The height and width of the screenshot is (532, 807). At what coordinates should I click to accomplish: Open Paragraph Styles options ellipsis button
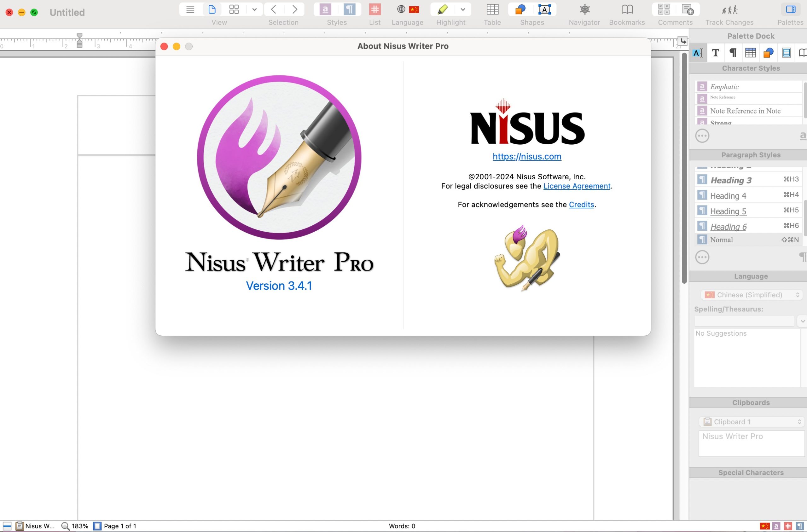point(702,257)
